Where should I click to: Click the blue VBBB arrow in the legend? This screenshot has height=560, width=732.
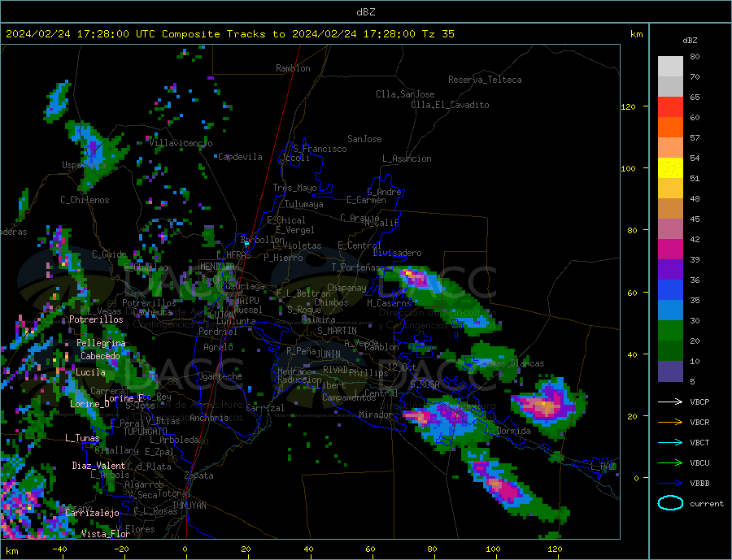[x=670, y=484]
